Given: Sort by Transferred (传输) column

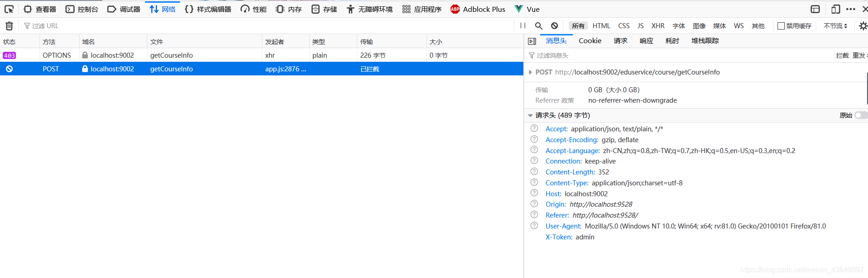Looking at the screenshot, I should tap(392, 41).
